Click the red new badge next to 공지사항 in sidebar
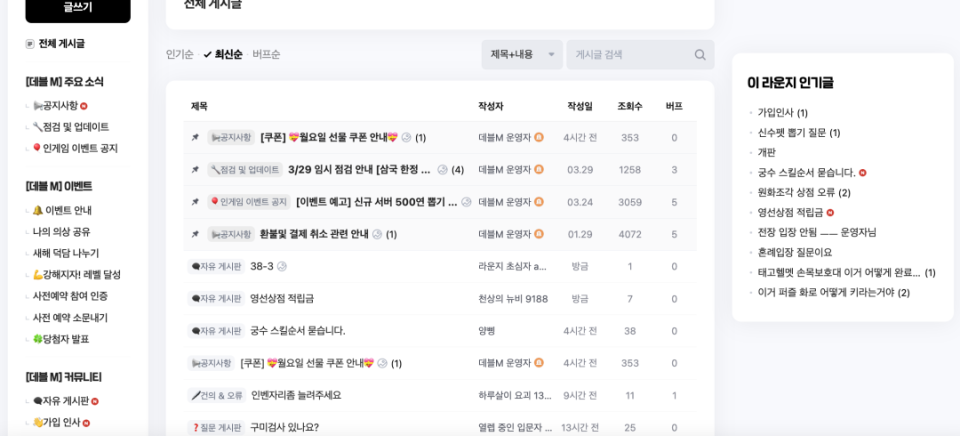The height and width of the screenshot is (436, 960). (x=84, y=106)
